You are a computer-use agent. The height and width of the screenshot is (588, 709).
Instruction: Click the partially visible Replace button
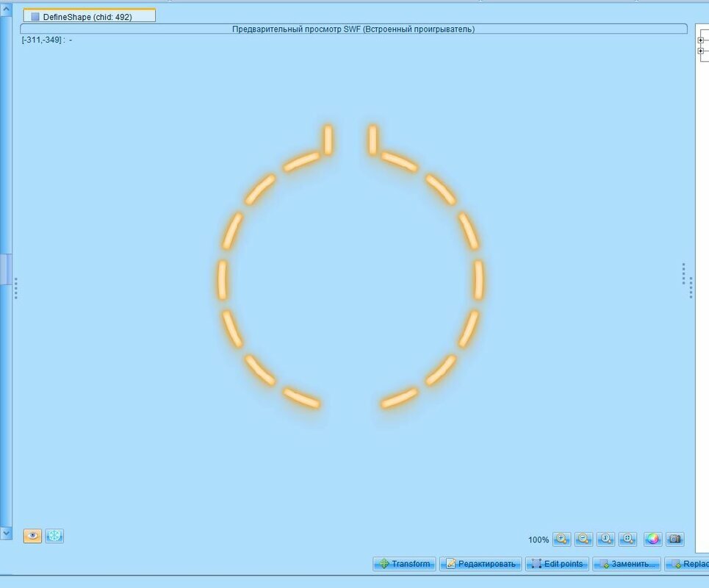click(687, 564)
